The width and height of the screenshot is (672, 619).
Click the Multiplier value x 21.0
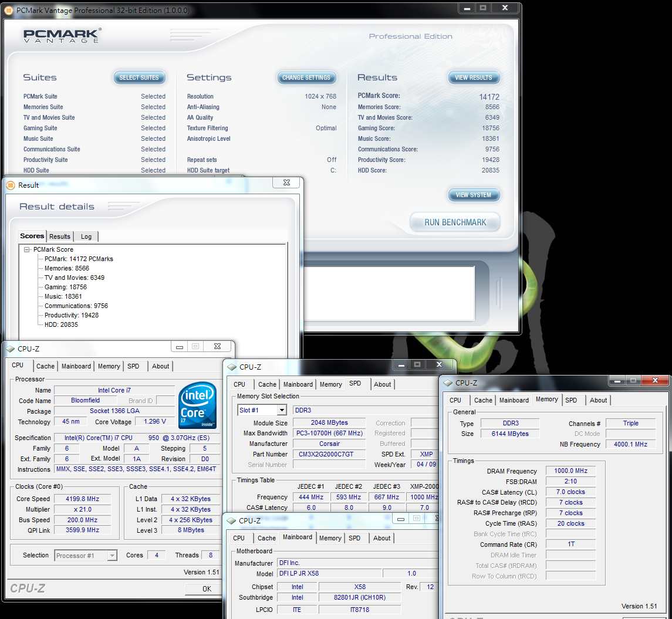point(82,509)
